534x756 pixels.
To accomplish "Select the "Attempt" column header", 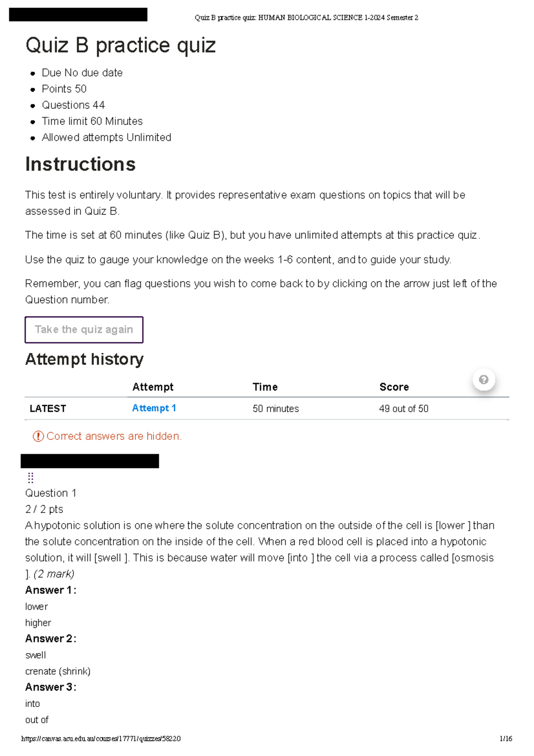I will [153, 386].
